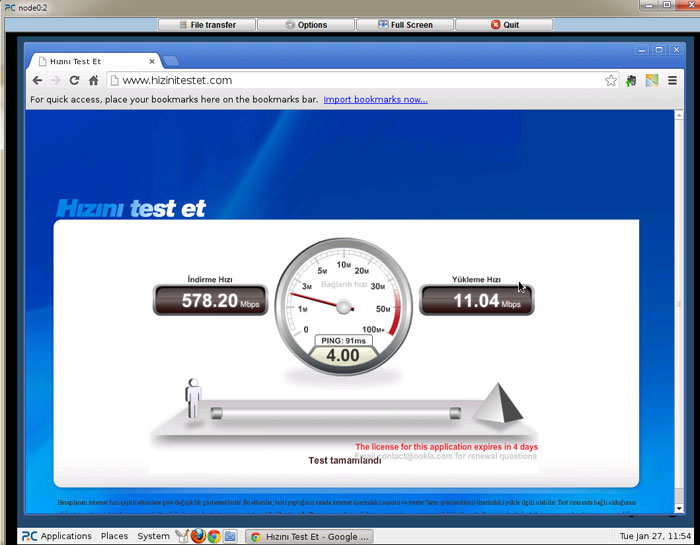700x545 pixels.
Task: Click the blue window panel launcher icon
Action: (x=230, y=536)
